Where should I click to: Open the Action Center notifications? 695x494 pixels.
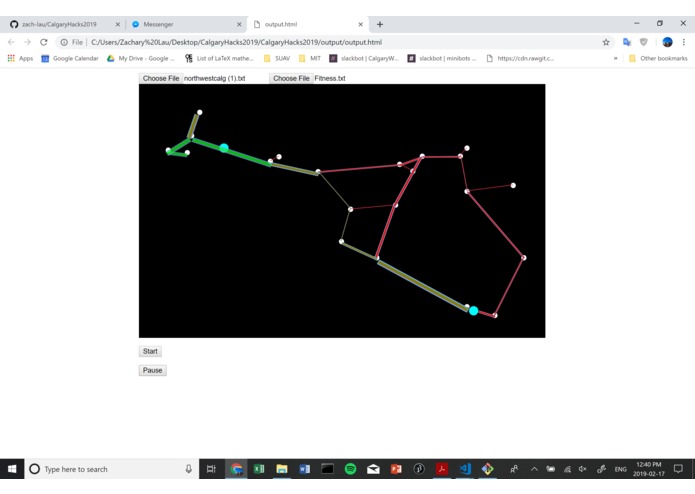678,469
